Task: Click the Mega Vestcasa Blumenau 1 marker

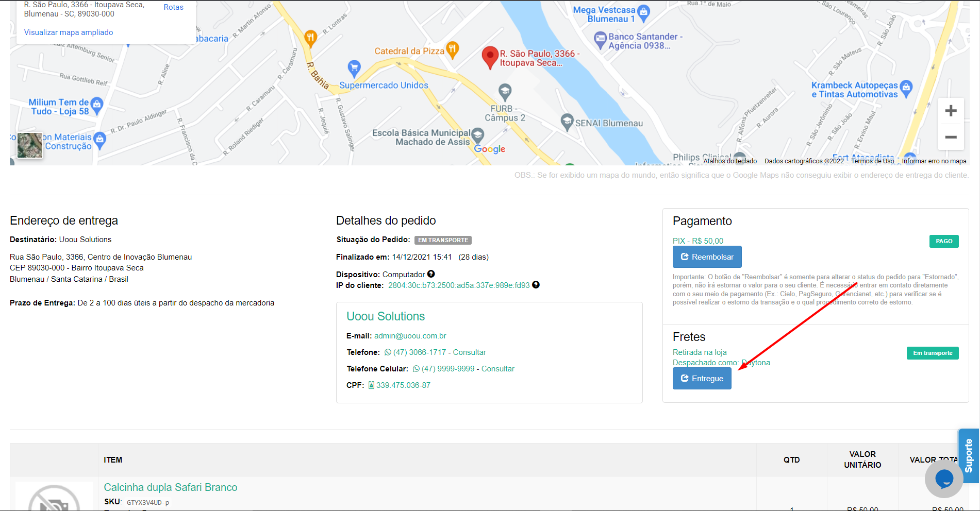Action: (643, 13)
